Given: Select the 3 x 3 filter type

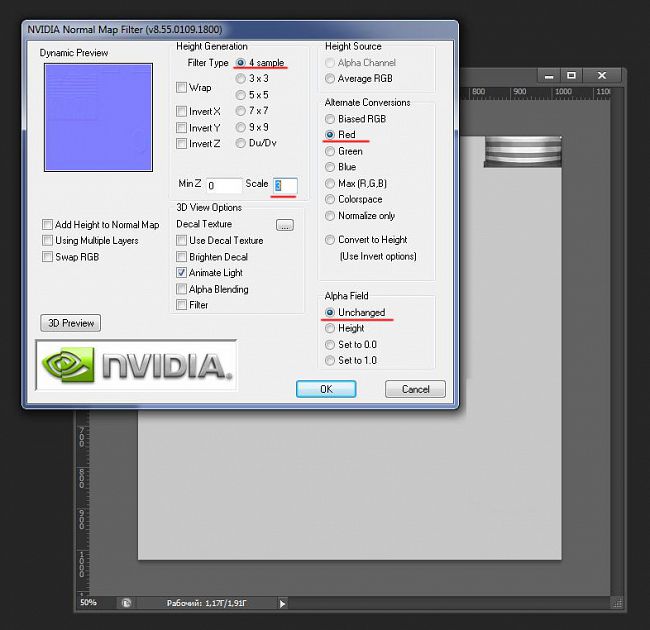Looking at the screenshot, I should (241, 78).
